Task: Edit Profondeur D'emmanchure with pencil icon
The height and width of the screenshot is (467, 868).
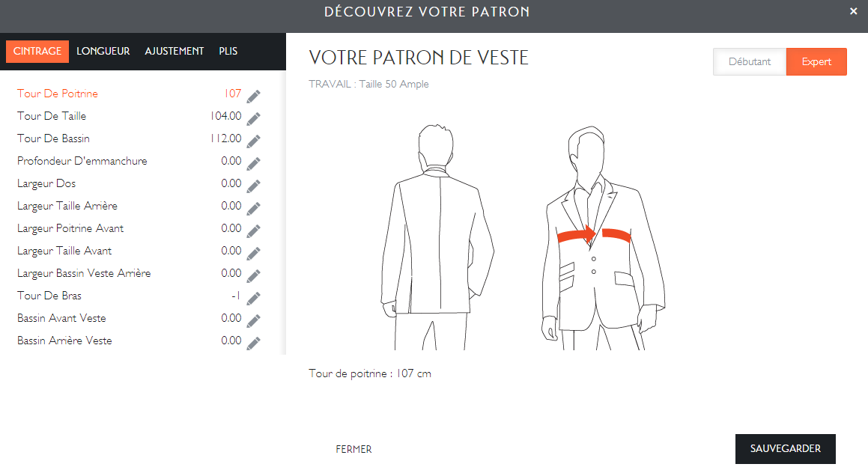Action: [x=253, y=163]
